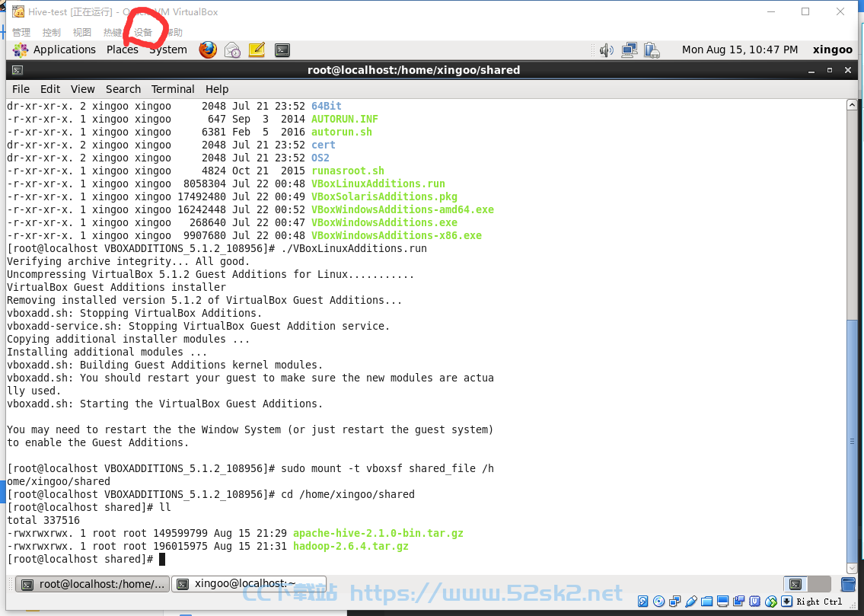Click the GNOME trash icon in bottom panel
The height and width of the screenshot is (616, 864).
[x=849, y=584]
